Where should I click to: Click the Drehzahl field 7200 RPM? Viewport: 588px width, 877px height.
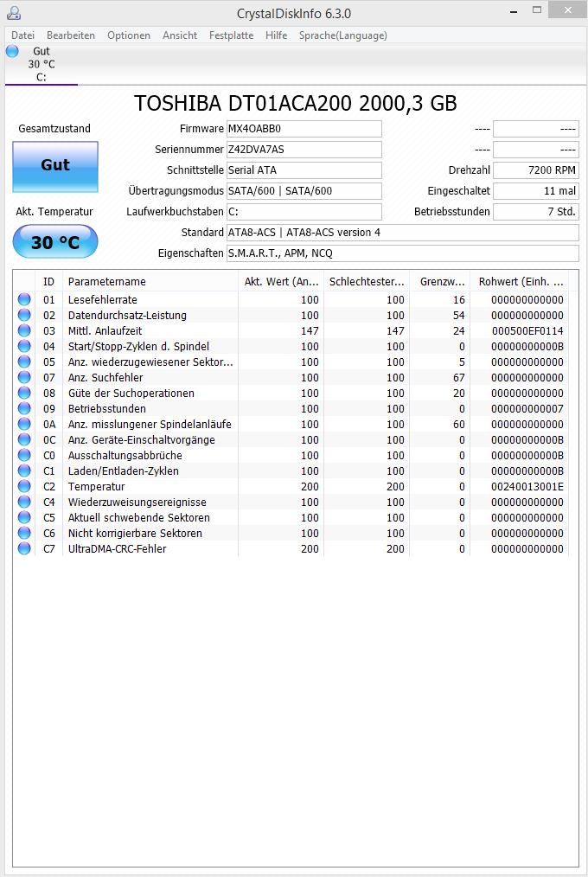(536, 170)
